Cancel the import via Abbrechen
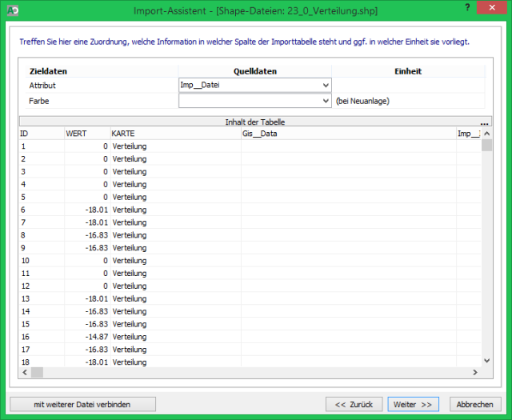Viewport: 512px width, 420px height. [476, 404]
